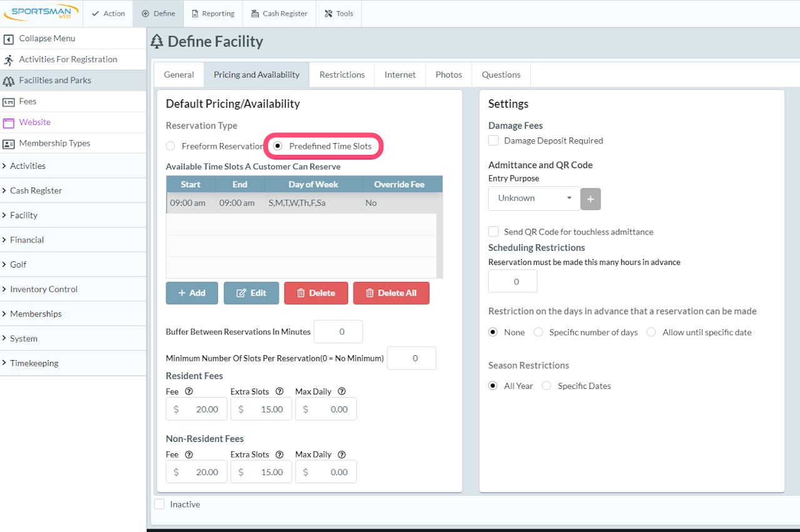
Task: Click help icon next to Non-Resident Max Daily
Action: (x=341, y=454)
